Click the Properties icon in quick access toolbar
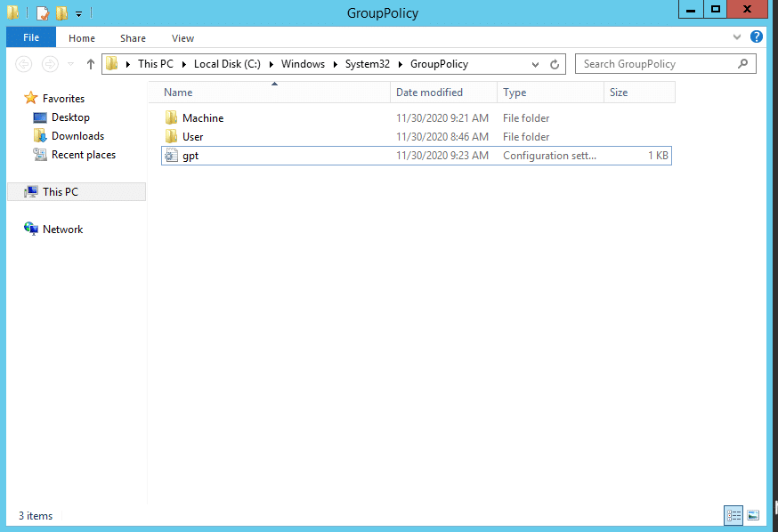Screen dimensions: 778x532 (x=43, y=12)
